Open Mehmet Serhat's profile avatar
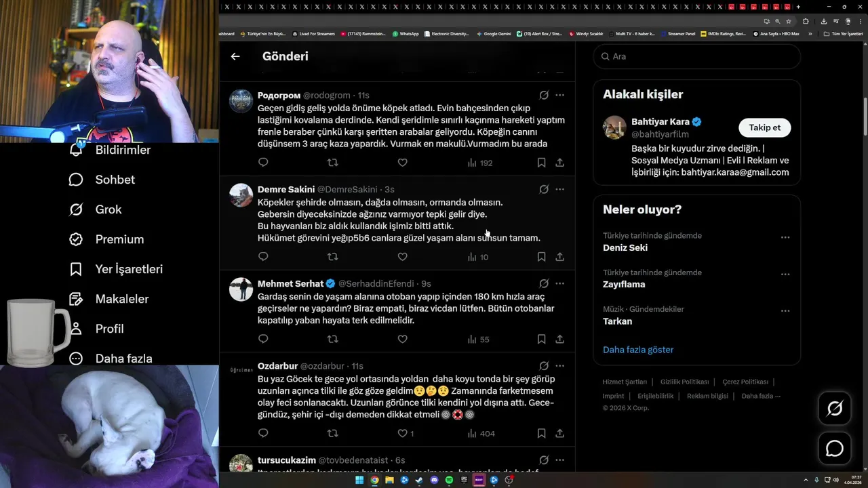Viewport: 868px width, 488px height. click(241, 289)
